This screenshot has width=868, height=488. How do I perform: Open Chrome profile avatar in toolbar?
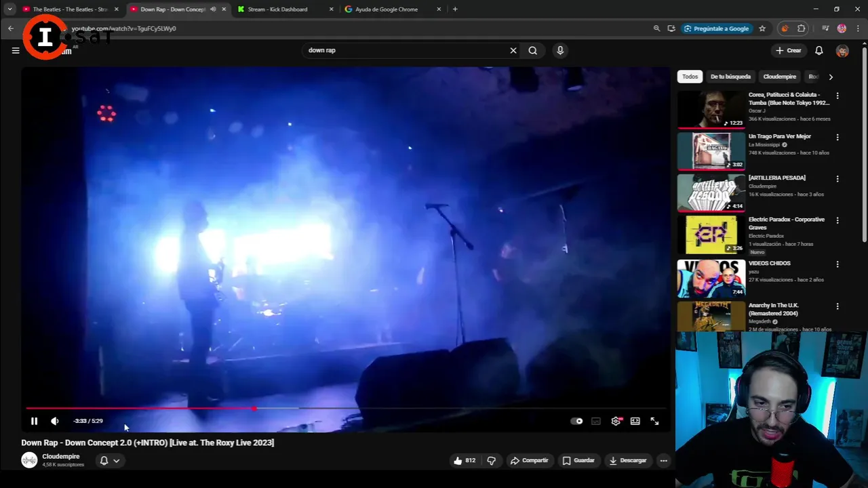click(842, 28)
